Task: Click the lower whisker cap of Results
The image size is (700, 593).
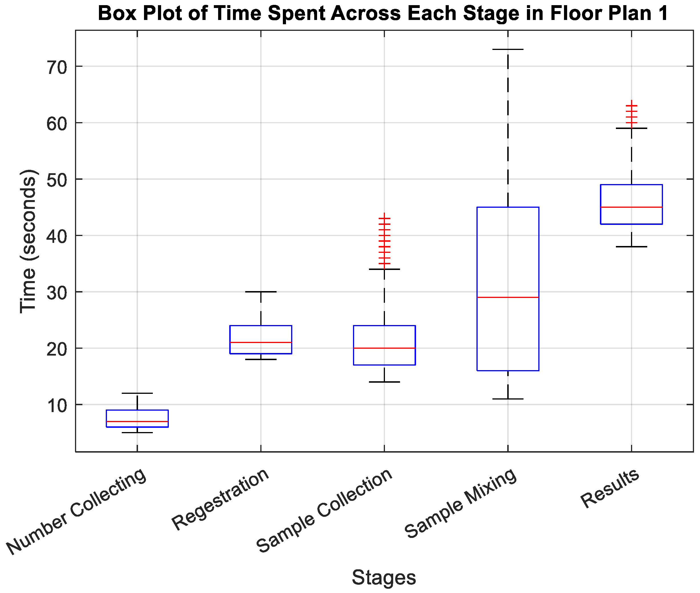Action: (x=632, y=247)
